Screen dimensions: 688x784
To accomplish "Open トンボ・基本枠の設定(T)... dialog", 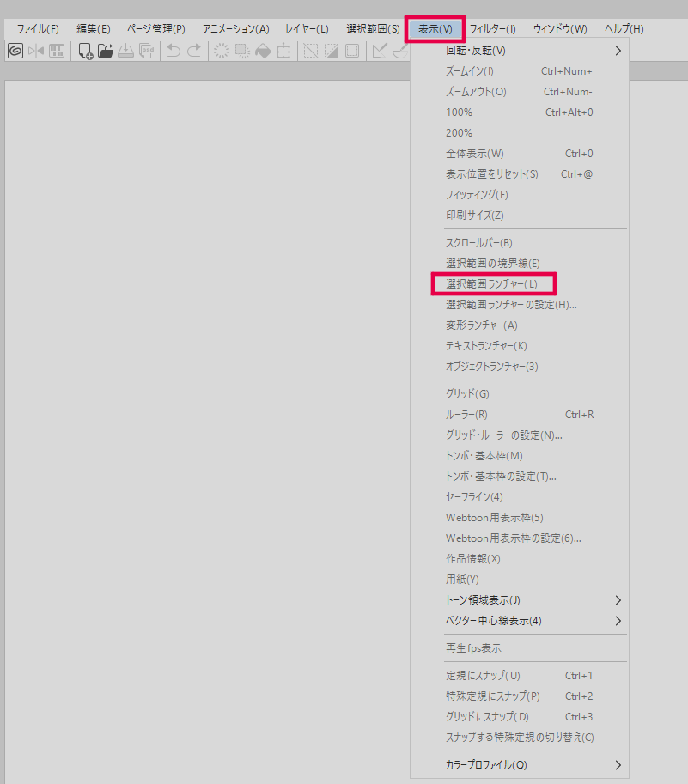I will 520,476.
